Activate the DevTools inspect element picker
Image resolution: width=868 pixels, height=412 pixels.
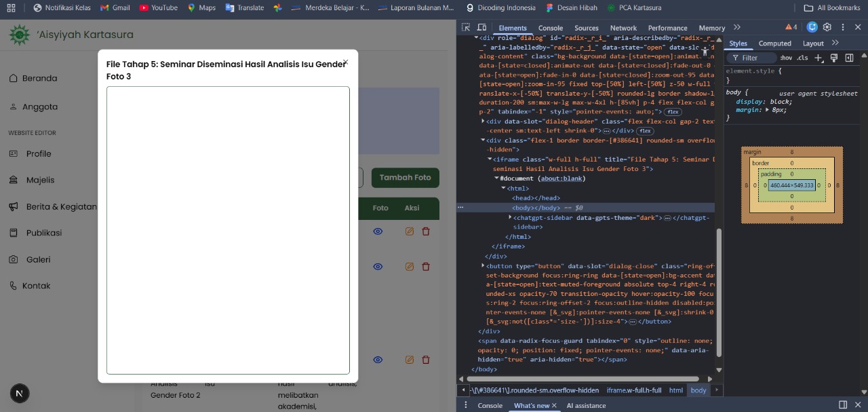[466, 27]
